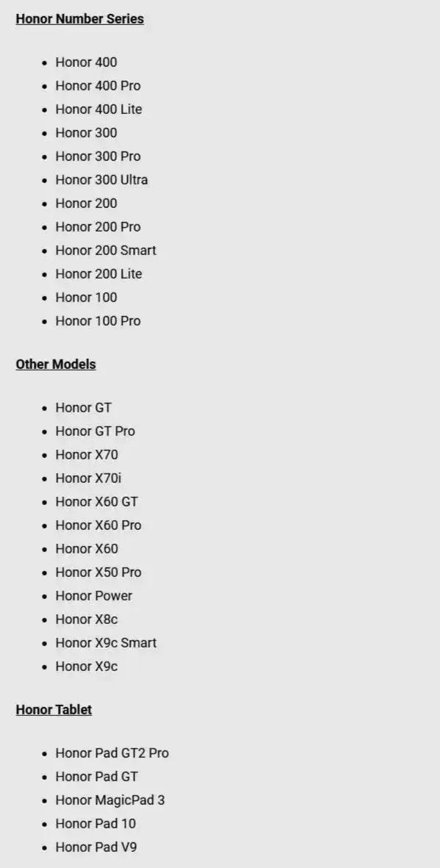
Task: Click Honor X9c Smart text
Action: [x=106, y=643]
